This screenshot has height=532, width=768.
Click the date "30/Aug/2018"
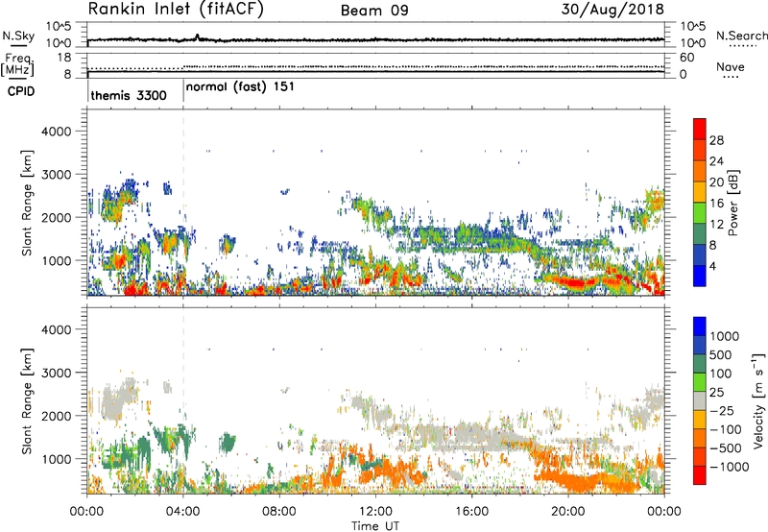click(x=612, y=10)
